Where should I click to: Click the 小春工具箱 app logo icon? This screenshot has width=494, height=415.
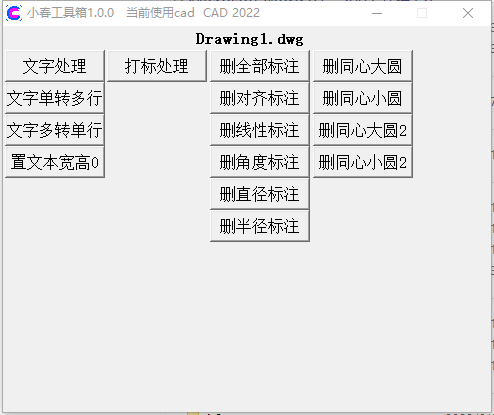tap(14, 13)
